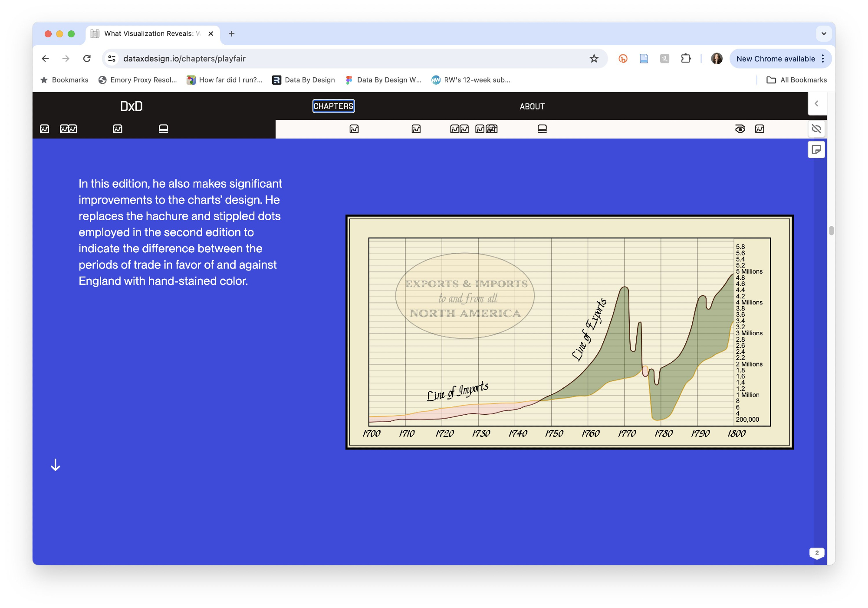This screenshot has height=608, width=868.
Task: Go to the ABOUT page
Action: point(532,106)
